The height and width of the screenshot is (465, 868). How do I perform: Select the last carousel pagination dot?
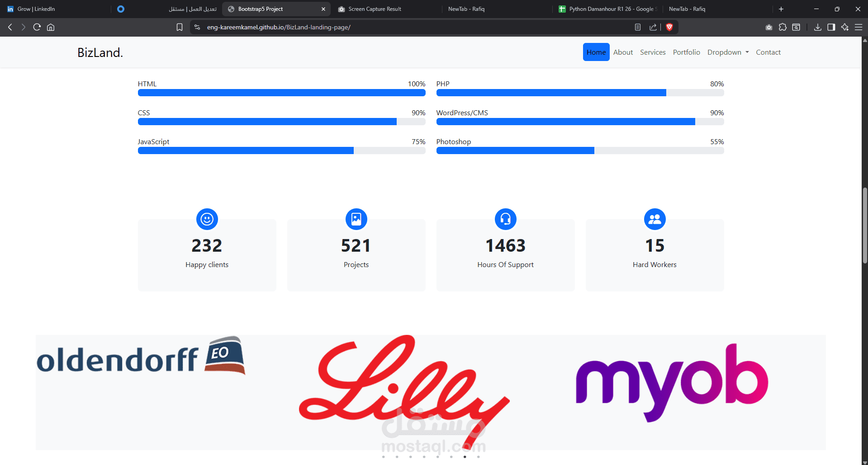tap(479, 457)
